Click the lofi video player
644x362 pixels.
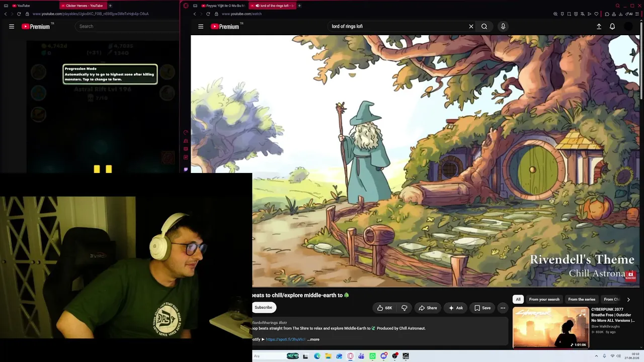[415, 161]
